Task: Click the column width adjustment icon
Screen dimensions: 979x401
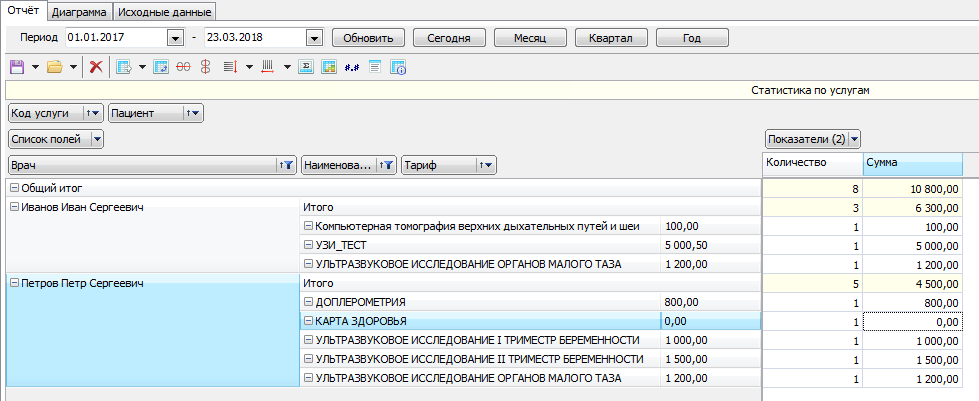Action: (x=267, y=67)
